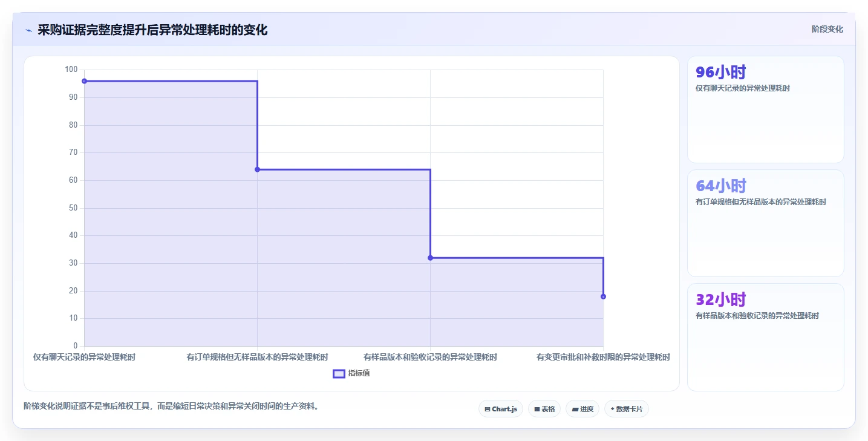Click the y-axis value 50
The height and width of the screenshot is (441, 868).
(x=74, y=208)
